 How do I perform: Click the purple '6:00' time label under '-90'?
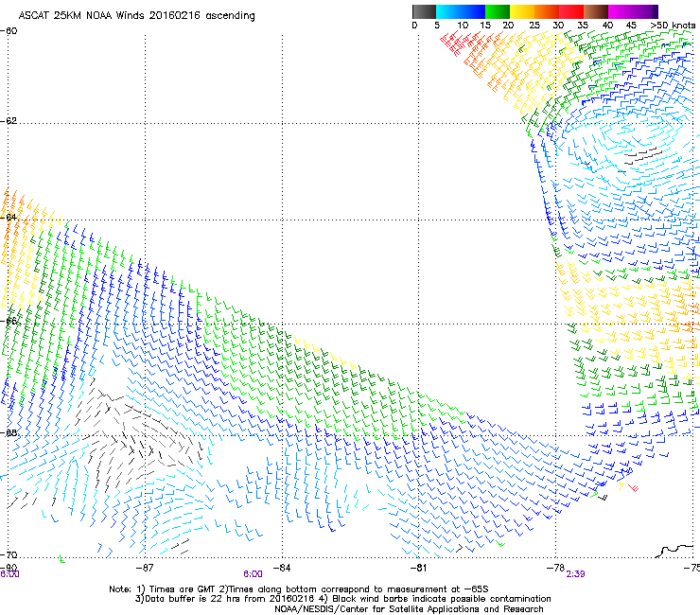point(9,574)
